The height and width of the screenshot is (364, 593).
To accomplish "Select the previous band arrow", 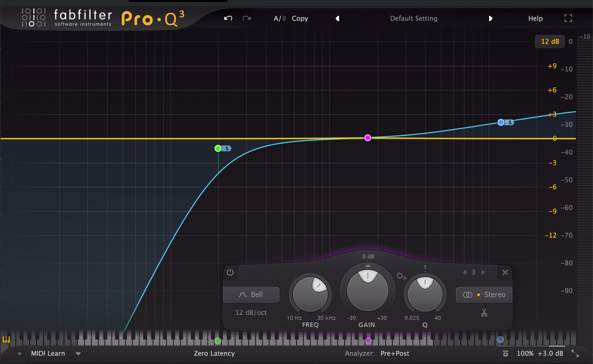I will click(465, 272).
